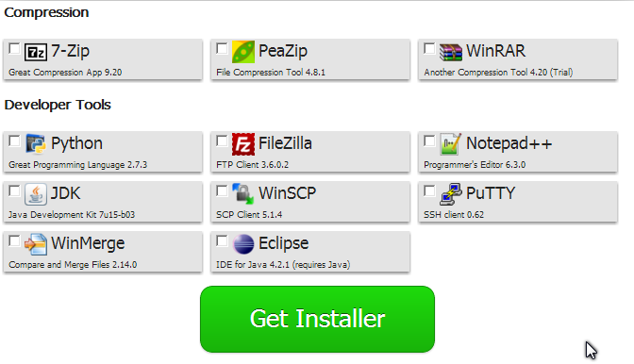Image resolution: width=634 pixels, height=364 pixels.
Task: Click the Eclipse sphere icon
Action: coord(243,244)
